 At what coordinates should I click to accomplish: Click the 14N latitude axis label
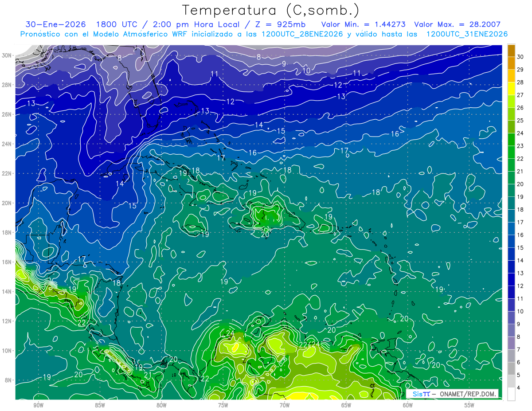7,292
